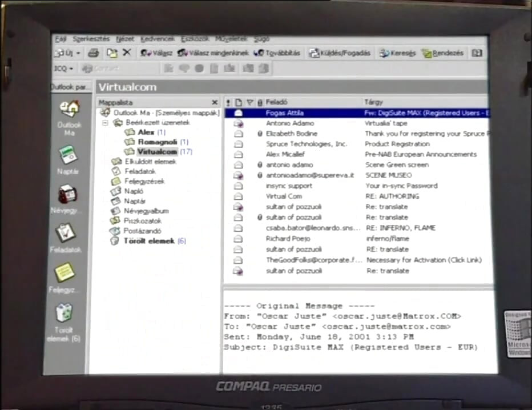Click the move-to-folder toolbar icon
Image resolution: width=532 pixels, height=410 pixels.
click(x=112, y=53)
